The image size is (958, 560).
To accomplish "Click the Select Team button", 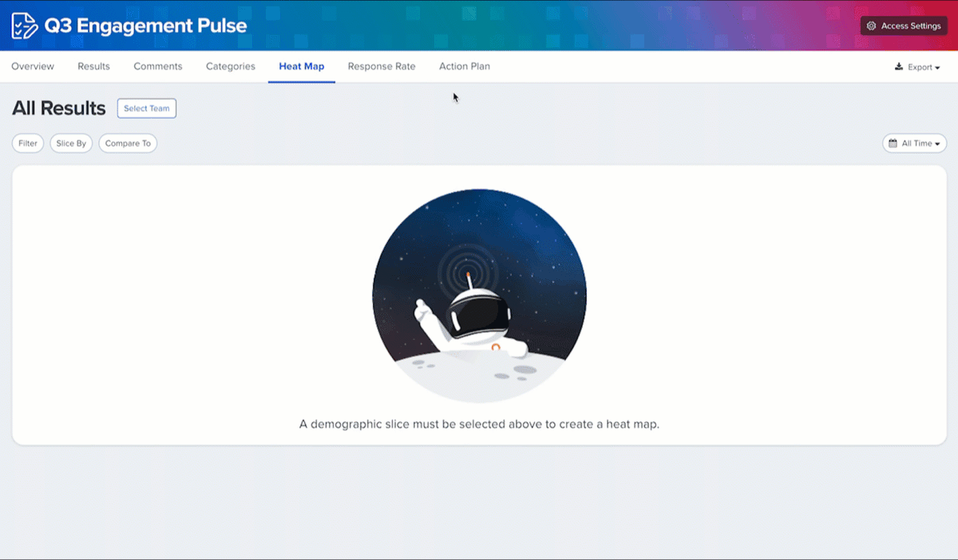I will (147, 108).
